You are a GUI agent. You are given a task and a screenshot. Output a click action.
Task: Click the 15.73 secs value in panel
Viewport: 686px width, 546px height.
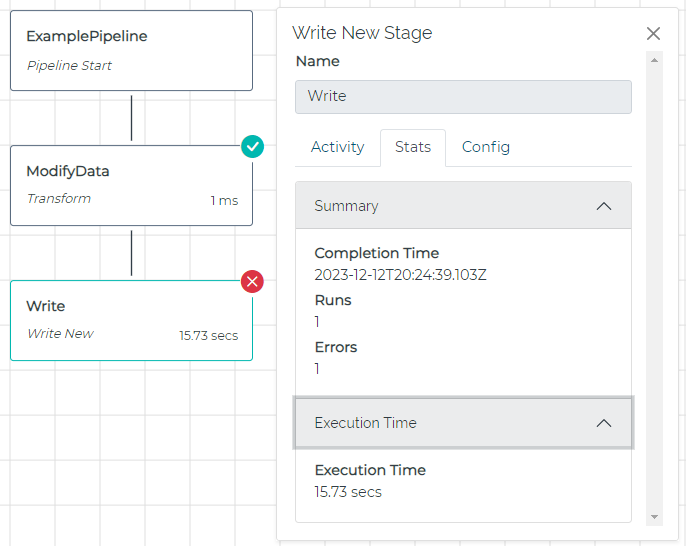click(x=348, y=492)
